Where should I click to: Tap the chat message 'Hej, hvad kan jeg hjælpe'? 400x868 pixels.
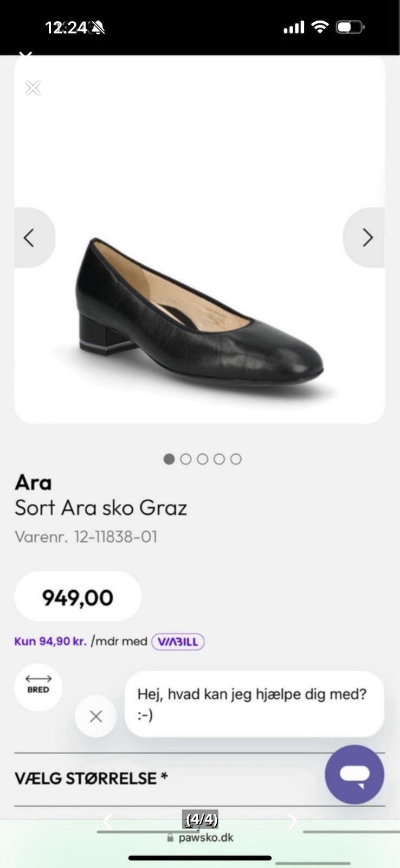click(254, 704)
